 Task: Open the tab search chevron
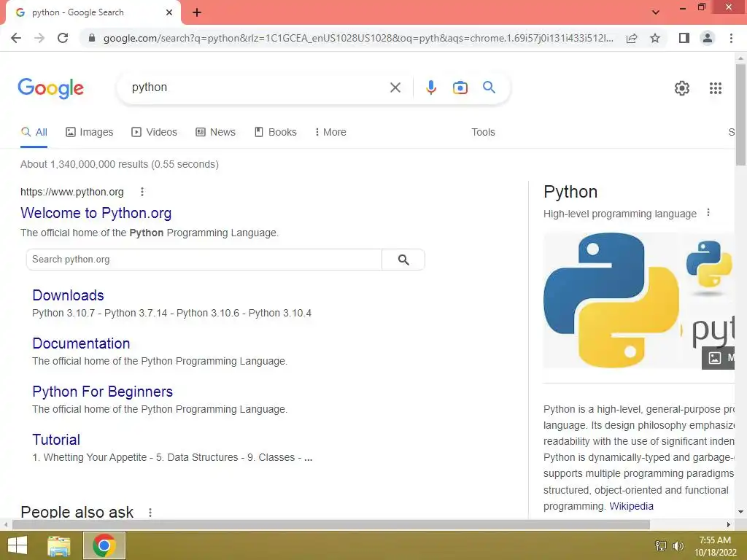pos(656,12)
